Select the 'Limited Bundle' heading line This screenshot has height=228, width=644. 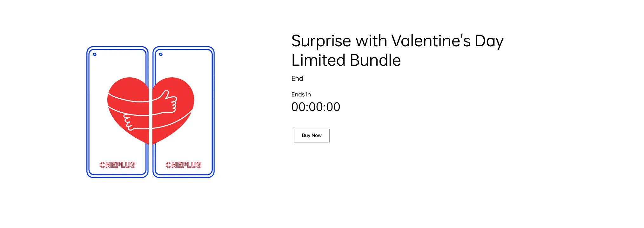346,60
